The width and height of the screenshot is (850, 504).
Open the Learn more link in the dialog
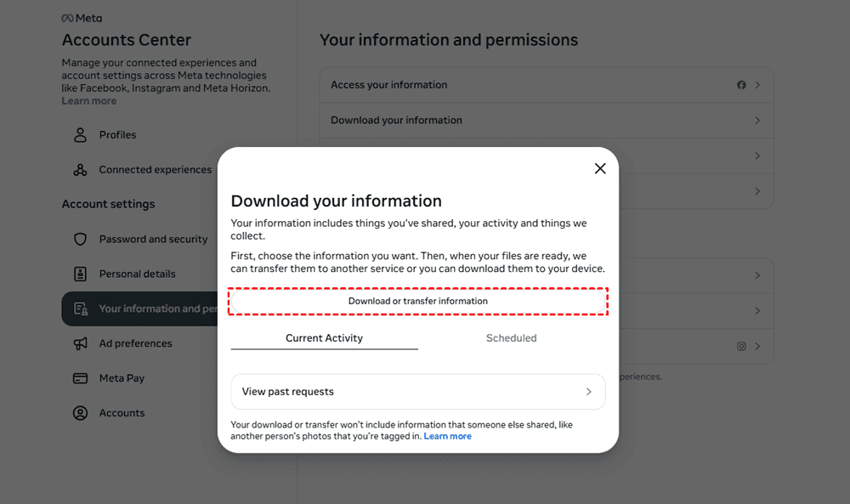click(447, 436)
